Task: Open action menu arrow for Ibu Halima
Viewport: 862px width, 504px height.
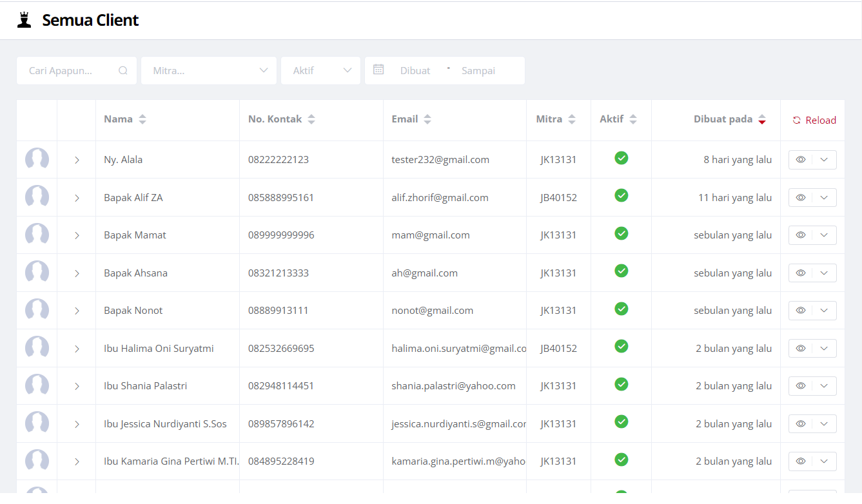Action: (x=824, y=349)
